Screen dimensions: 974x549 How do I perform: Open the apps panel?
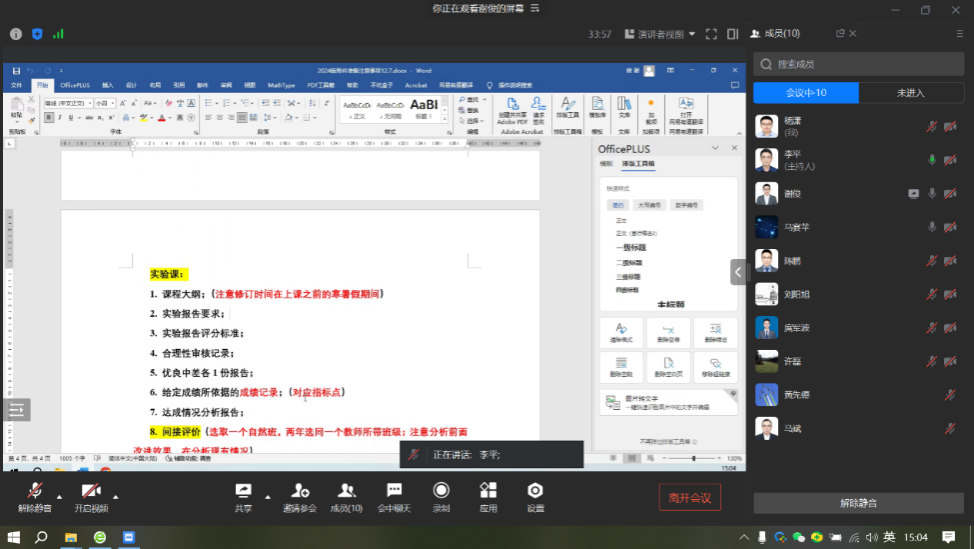[488, 490]
